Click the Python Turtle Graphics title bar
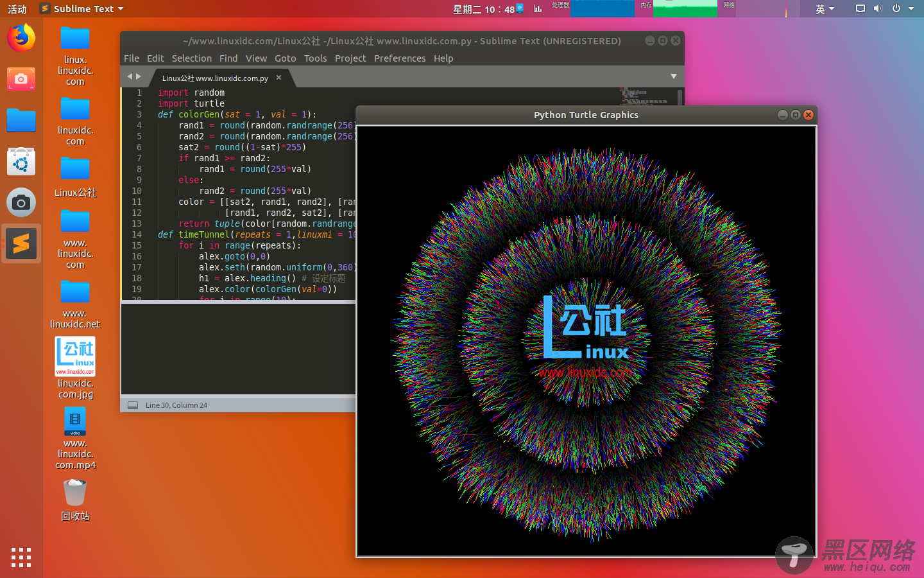 click(586, 115)
